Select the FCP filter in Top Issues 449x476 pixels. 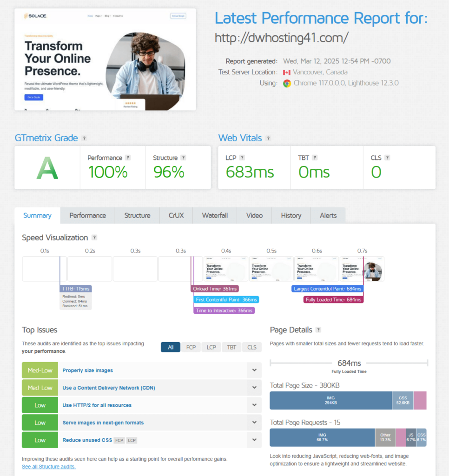pos(191,347)
